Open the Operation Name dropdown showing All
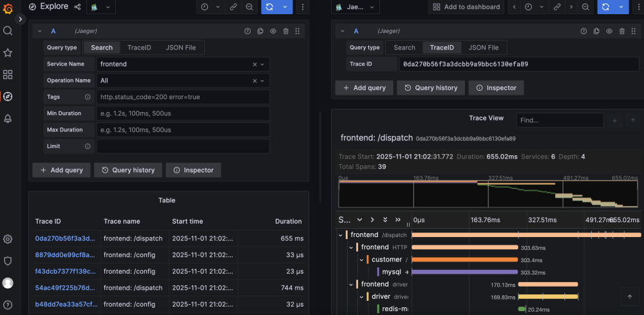 point(174,81)
